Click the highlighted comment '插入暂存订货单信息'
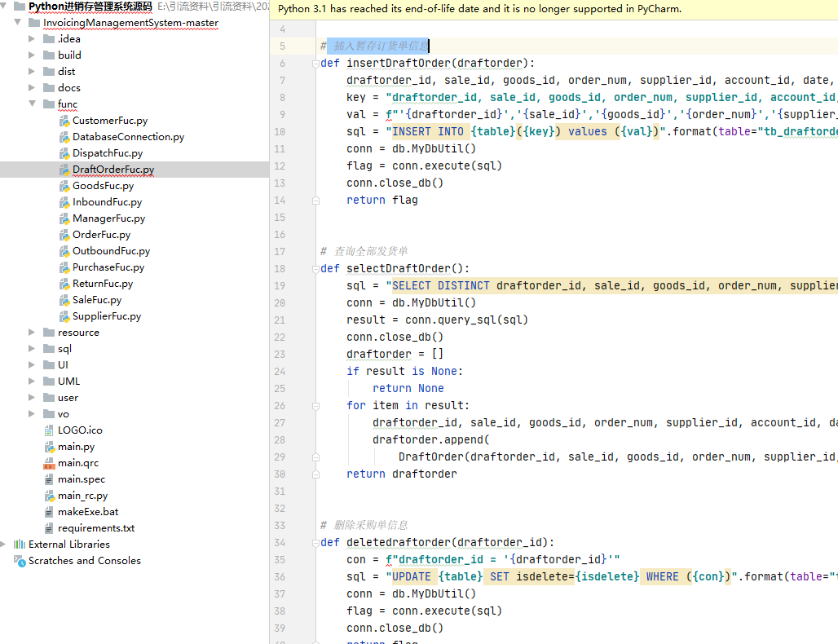838x644 pixels. pos(381,46)
